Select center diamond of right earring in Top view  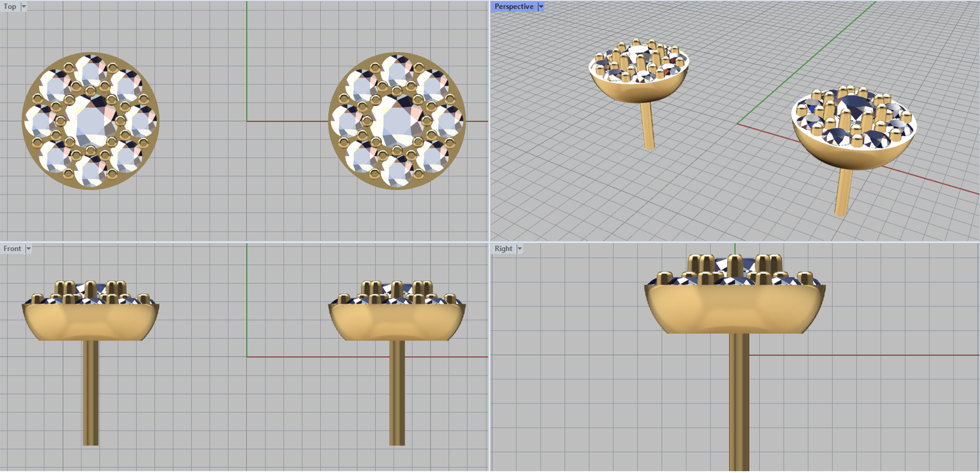(396, 121)
